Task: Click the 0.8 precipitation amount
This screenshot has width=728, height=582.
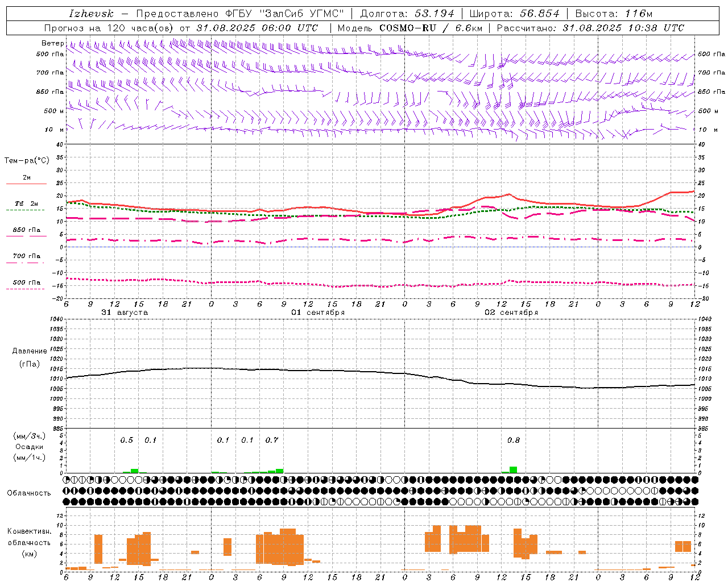Action: pyautogui.click(x=514, y=440)
